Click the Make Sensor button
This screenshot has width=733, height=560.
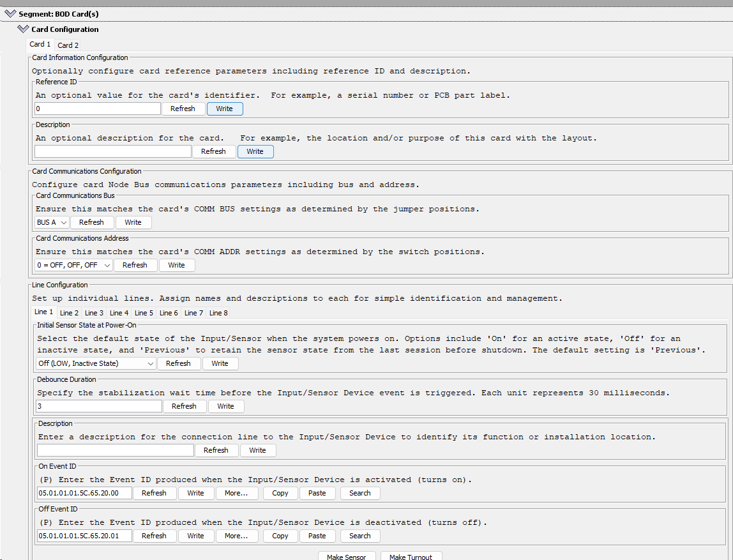point(347,556)
